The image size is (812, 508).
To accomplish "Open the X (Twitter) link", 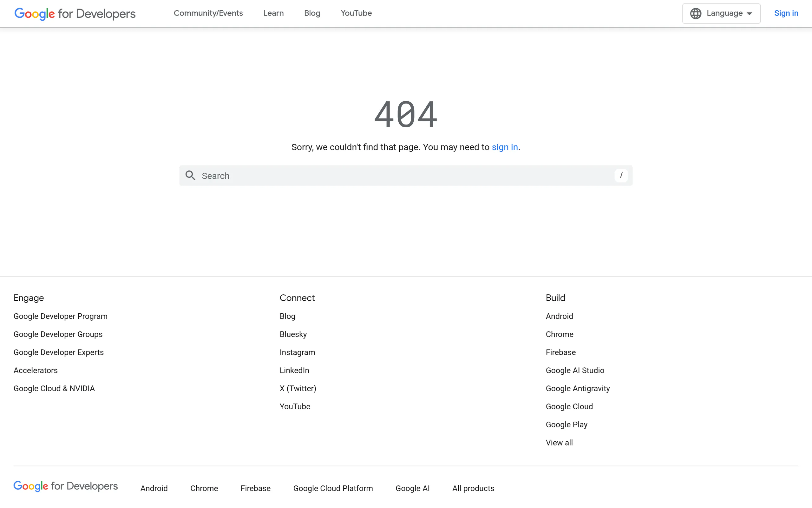I will pos(298,388).
